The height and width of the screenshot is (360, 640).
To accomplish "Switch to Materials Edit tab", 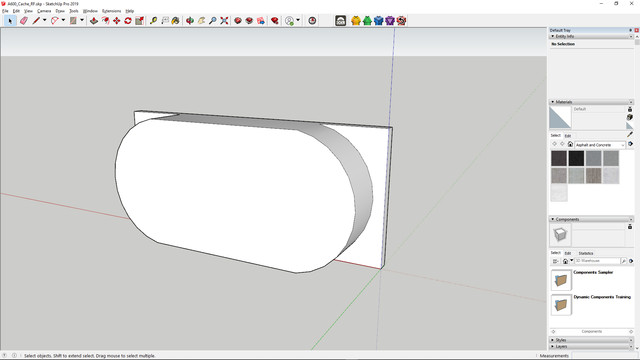I will coord(568,136).
